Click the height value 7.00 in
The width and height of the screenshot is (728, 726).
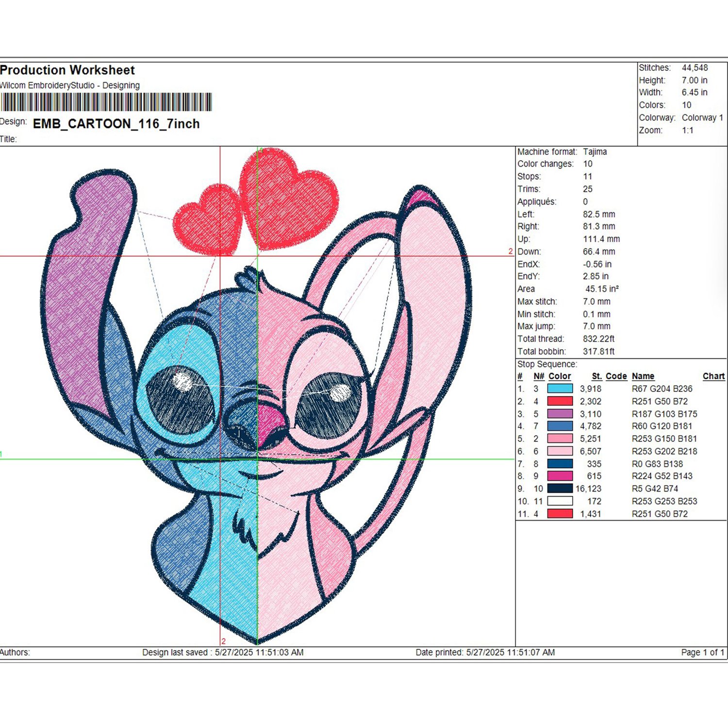coord(695,80)
